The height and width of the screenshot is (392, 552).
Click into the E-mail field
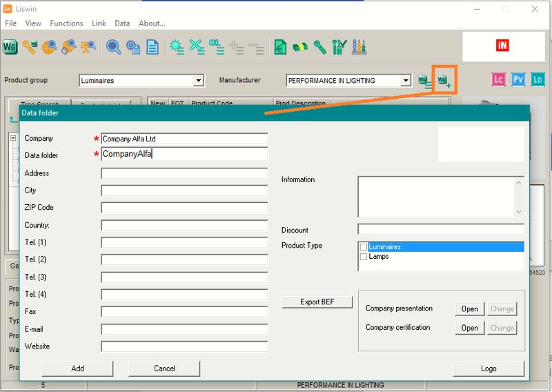tap(184, 329)
